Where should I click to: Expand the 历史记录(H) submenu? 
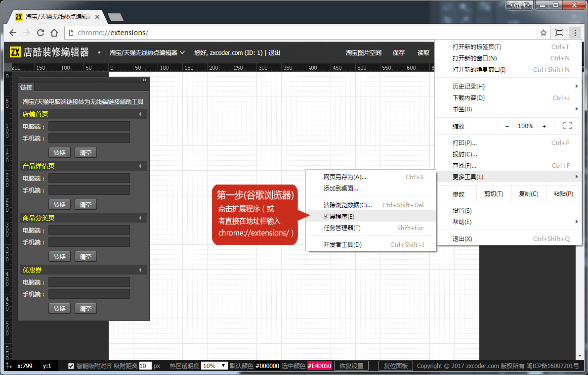pos(508,87)
